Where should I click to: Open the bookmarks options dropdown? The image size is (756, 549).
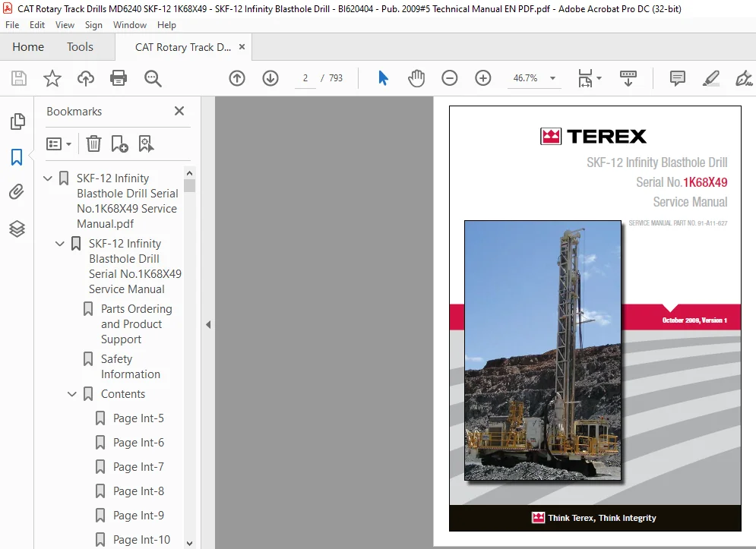click(59, 144)
